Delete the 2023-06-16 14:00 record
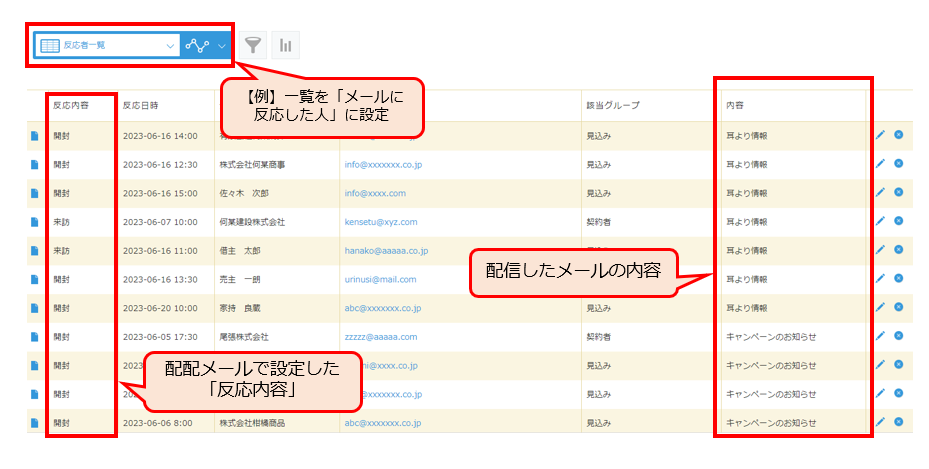Viewport: 929px width, 469px height. 899,135
